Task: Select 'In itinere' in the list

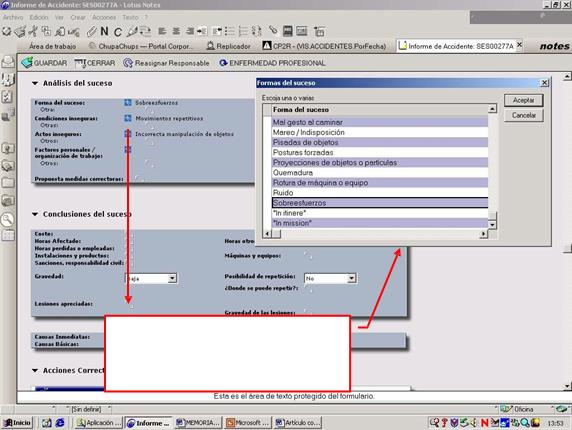Action: click(x=380, y=213)
